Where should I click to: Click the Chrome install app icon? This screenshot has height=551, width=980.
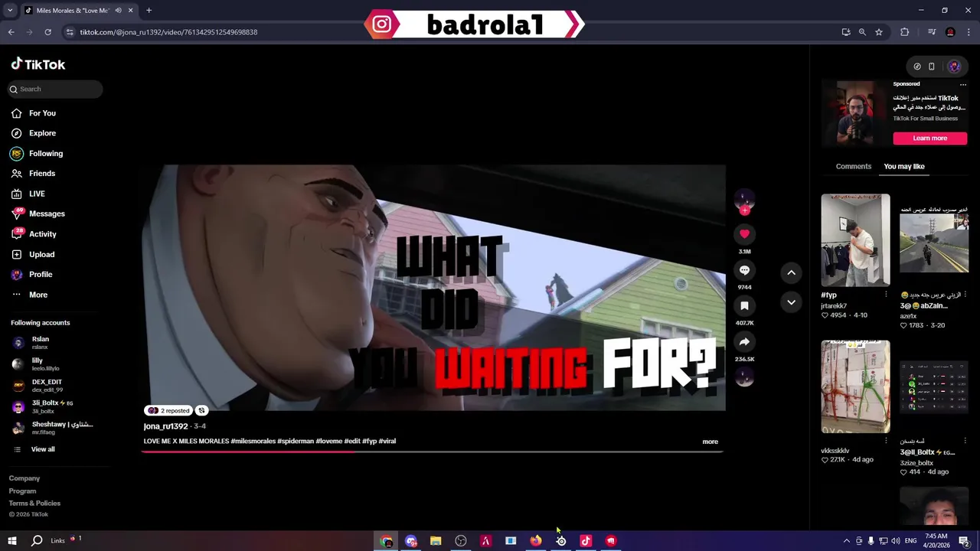click(x=845, y=32)
